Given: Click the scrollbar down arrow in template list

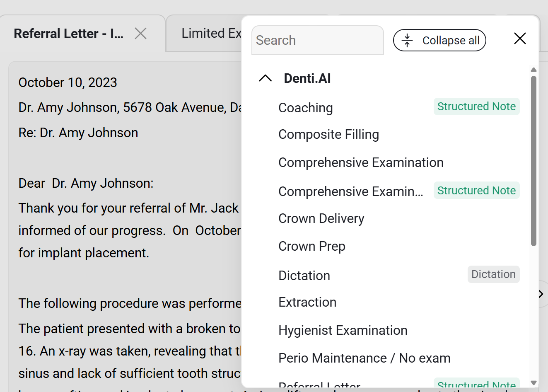Looking at the screenshot, I should (x=534, y=383).
